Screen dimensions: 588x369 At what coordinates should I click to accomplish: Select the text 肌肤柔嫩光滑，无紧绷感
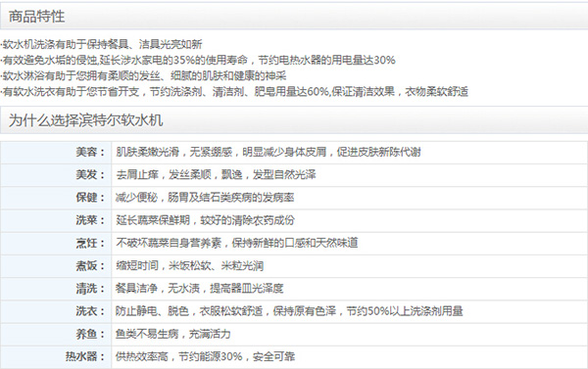click(x=174, y=152)
